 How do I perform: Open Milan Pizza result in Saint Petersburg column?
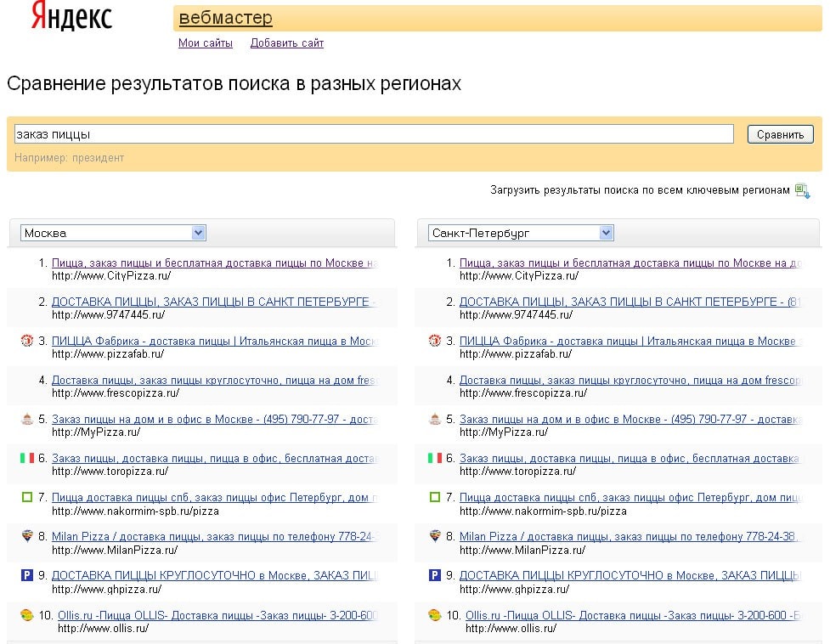tap(630, 537)
